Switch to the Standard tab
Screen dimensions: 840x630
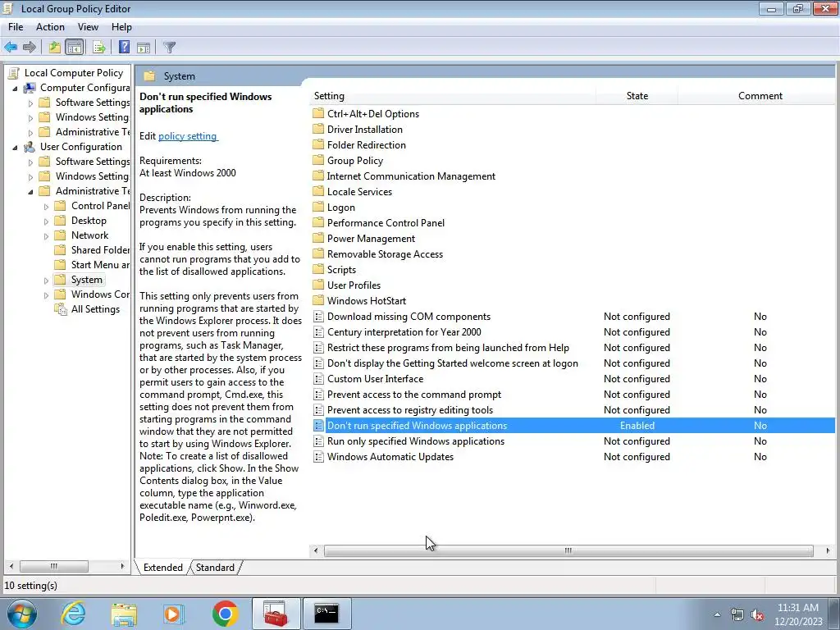[x=215, y=568]
